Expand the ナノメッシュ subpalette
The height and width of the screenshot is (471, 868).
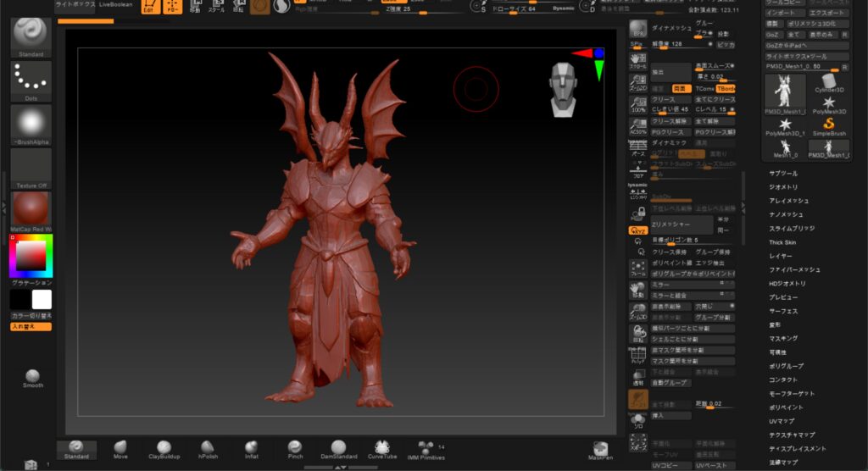786,214
